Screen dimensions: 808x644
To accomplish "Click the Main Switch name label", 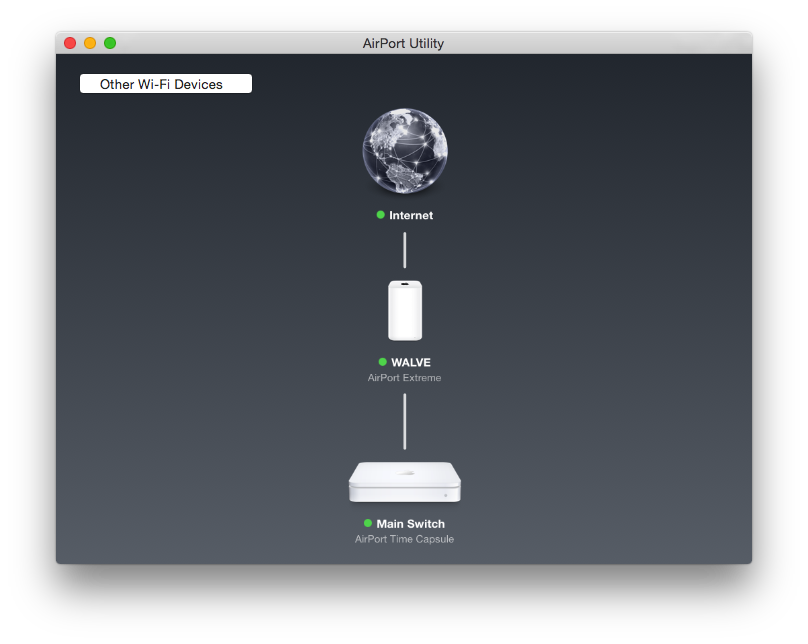I will point(411,524).
